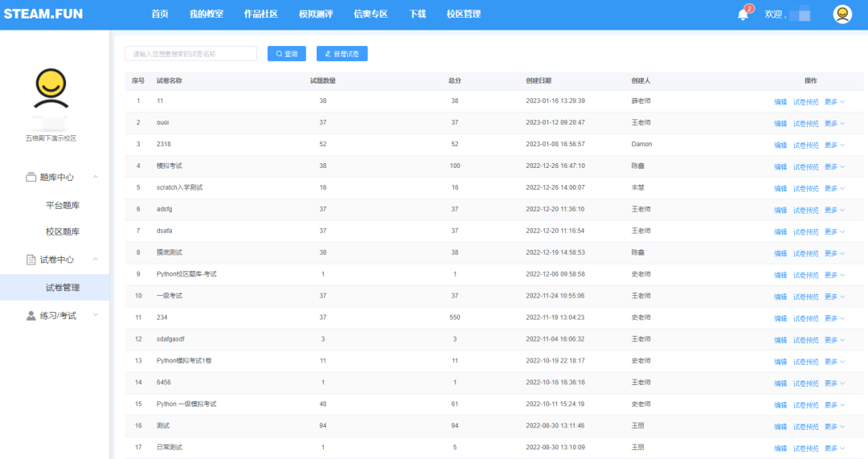Focus the paper name search field
This screenshot has height=459, width=868.
pos(190,54)
